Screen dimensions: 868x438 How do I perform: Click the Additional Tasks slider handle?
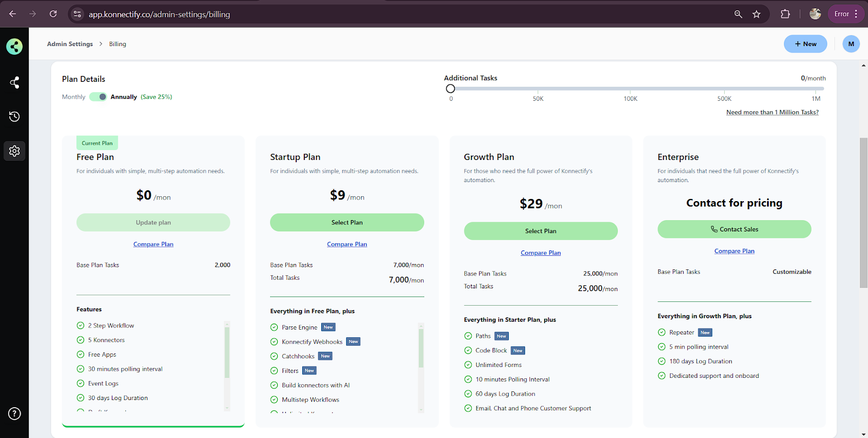450,88
